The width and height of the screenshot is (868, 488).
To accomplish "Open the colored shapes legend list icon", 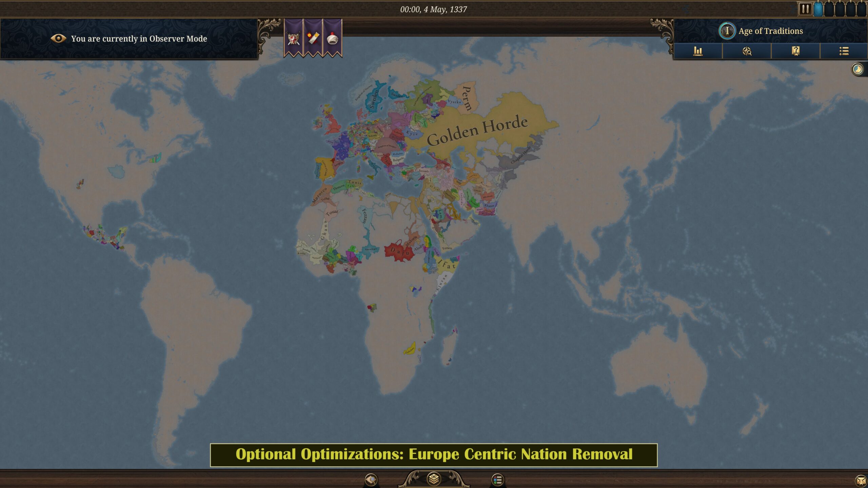I will click(497, 480).
